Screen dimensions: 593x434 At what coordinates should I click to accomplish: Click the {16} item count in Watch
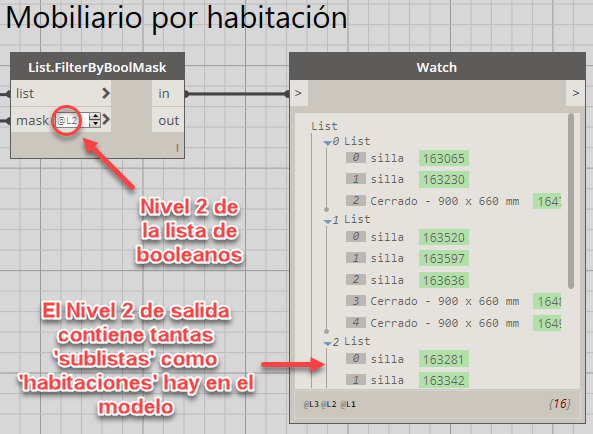point(560,404)
